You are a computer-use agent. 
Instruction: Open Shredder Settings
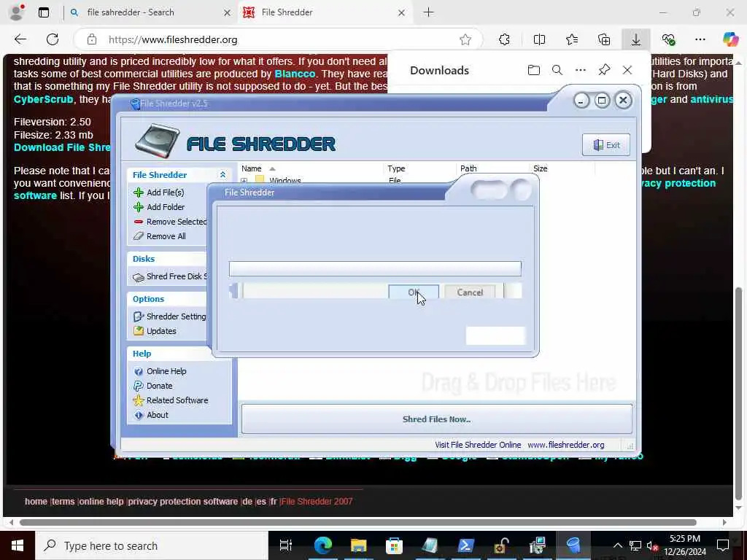pos(169,316)
